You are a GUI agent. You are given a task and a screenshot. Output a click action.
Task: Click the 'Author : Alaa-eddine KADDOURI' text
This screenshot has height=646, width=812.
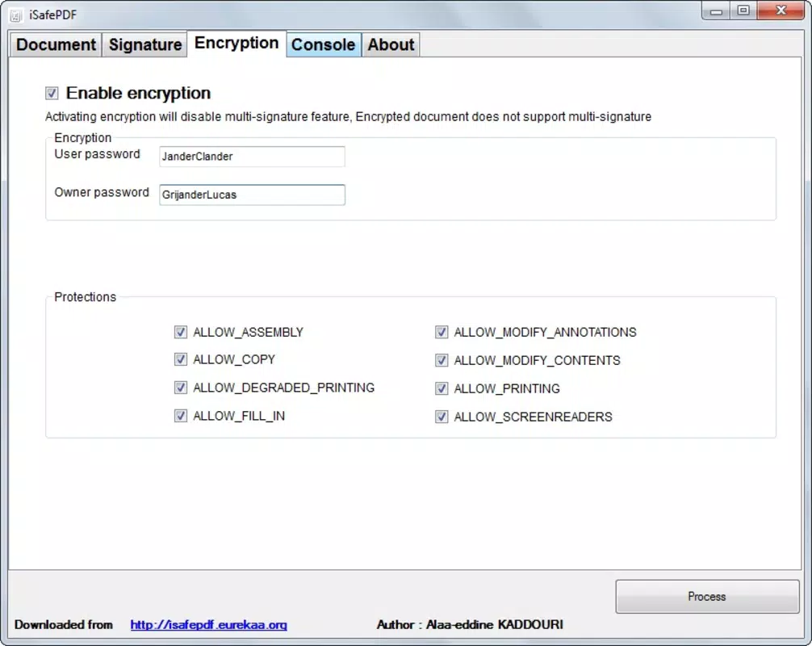click(470, 625)
